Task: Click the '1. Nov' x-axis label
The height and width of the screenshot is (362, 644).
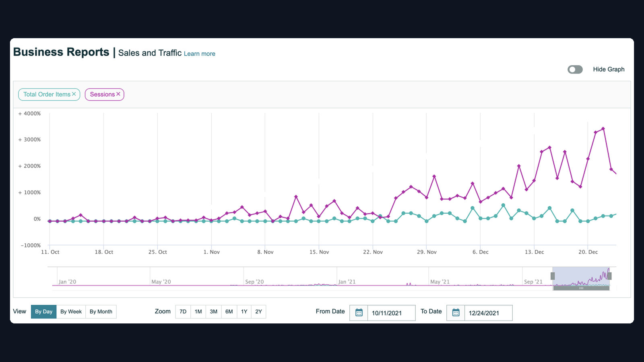Action: pos(212,252)
